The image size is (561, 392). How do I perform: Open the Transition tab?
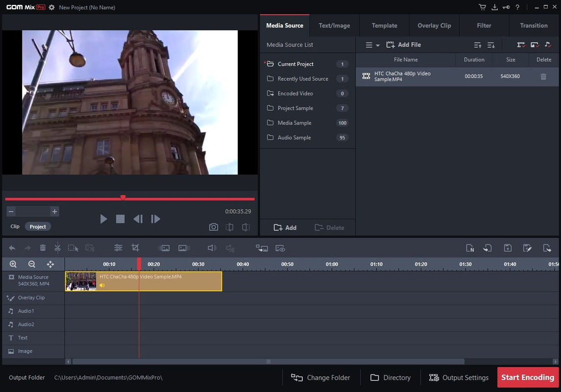tap(534, 25)
